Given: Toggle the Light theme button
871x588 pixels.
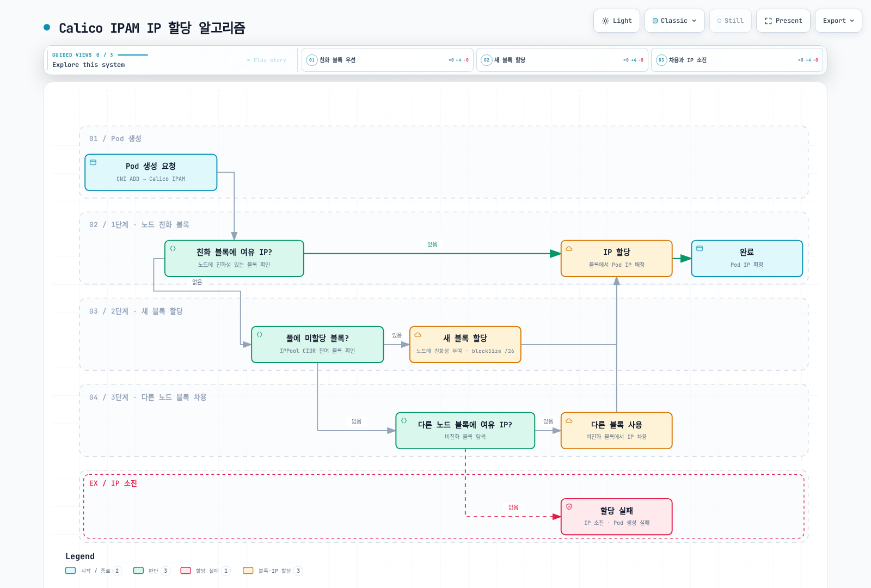Looking at the screenshot, I should pyautogui.click(x=617, y=21).
